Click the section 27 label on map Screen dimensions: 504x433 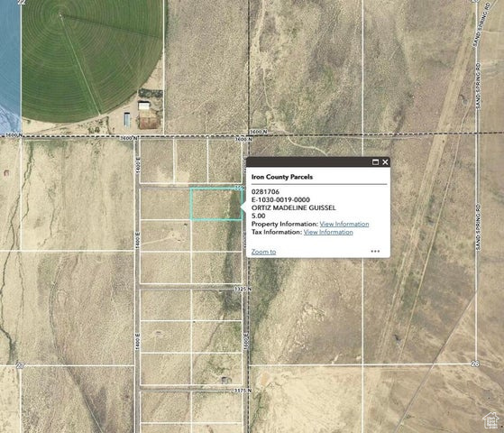pos(20,365)
